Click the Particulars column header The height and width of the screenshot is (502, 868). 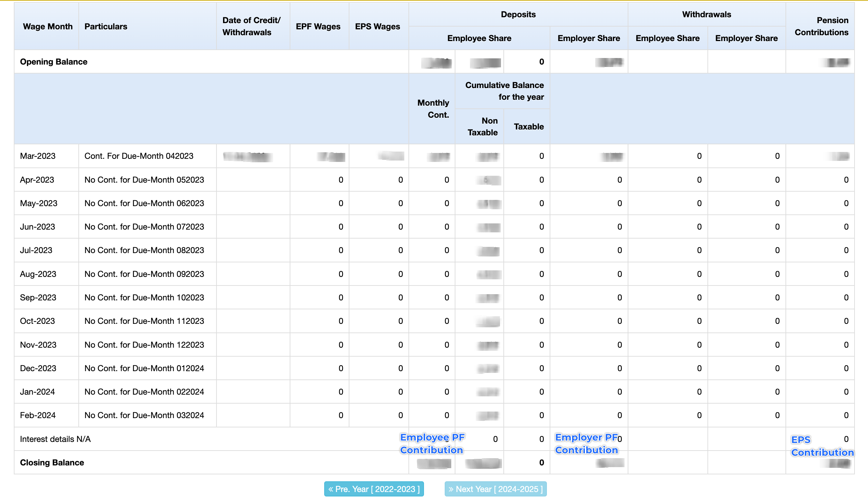pos(106,27)
